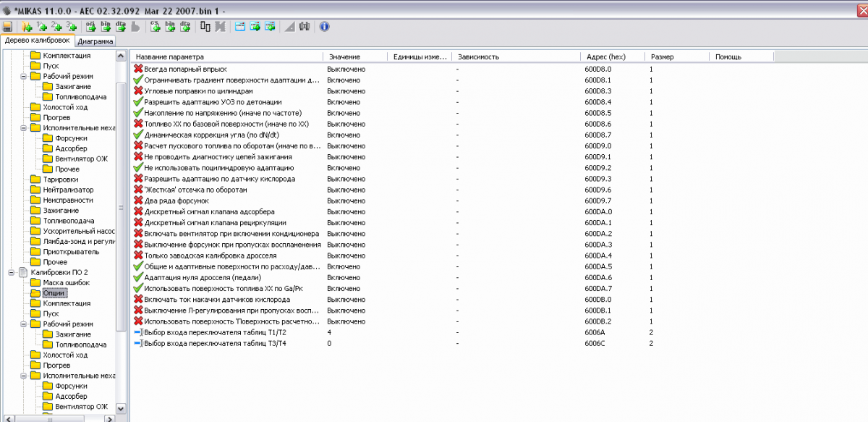Click the binoculars search icon
This screenshot has height=422, width=868.
tap(304, 27)
